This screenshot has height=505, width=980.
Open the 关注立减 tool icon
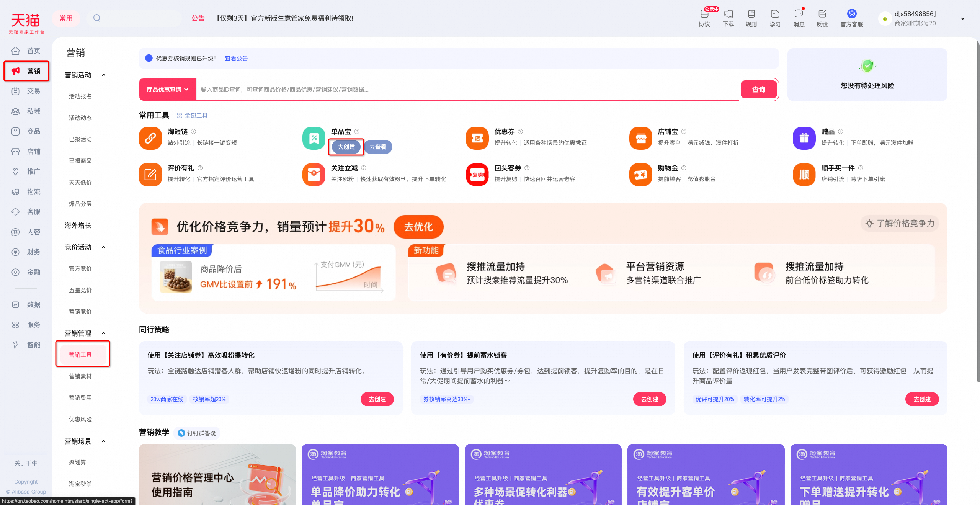[x=314, y=174]
